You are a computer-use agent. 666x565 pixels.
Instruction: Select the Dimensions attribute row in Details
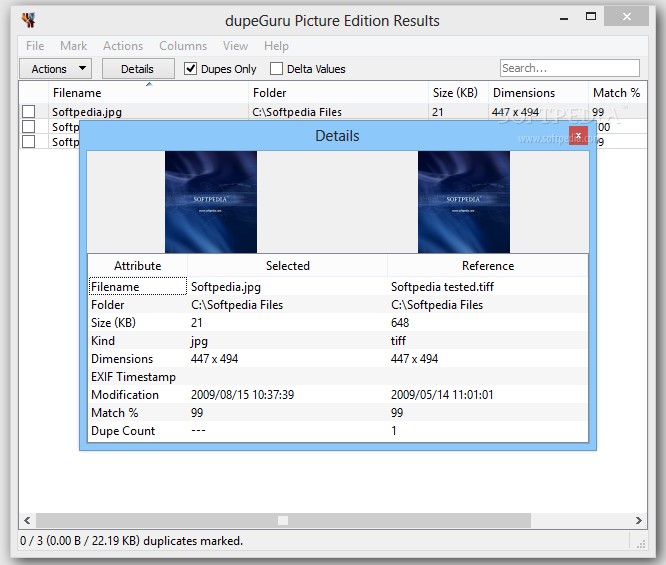tap(338, 359)
